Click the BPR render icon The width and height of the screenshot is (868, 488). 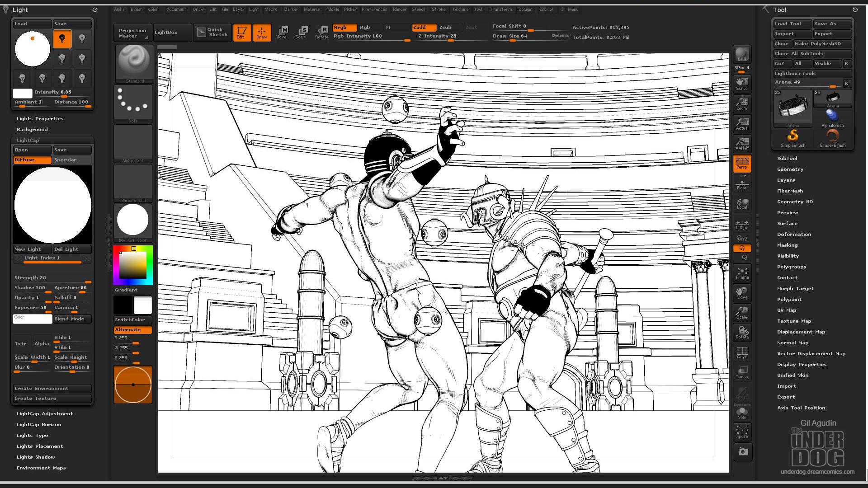[x=742, y=54]
